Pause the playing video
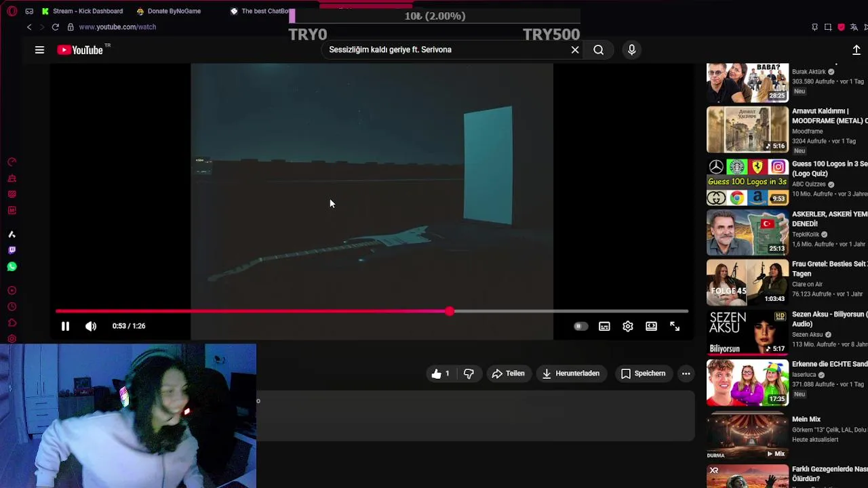Screen dimensions: 868x488 point(65,326)
